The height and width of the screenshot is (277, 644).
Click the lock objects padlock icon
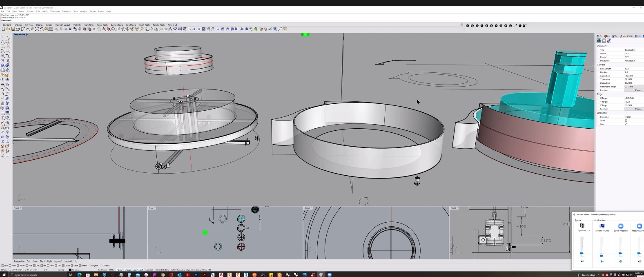(104, 29)
